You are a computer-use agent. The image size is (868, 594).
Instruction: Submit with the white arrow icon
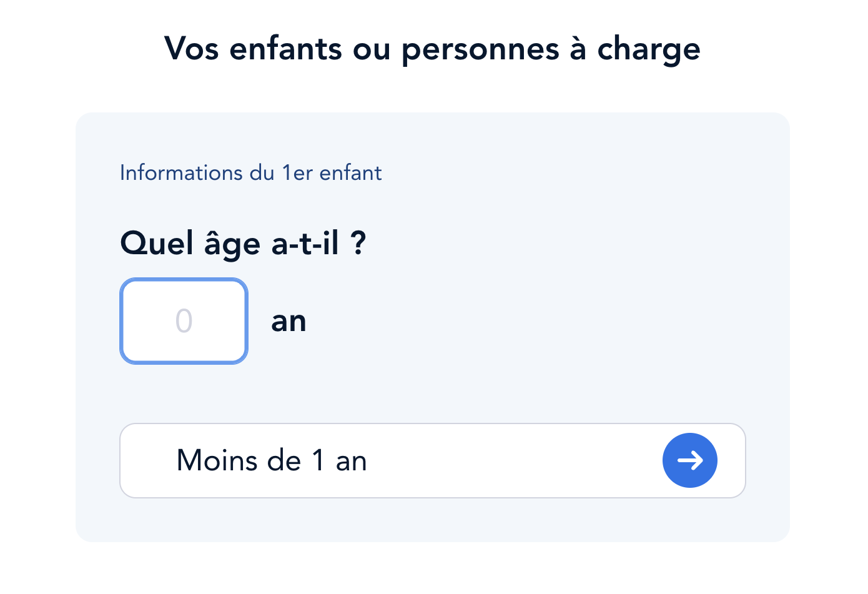click(x=690, y=460)
